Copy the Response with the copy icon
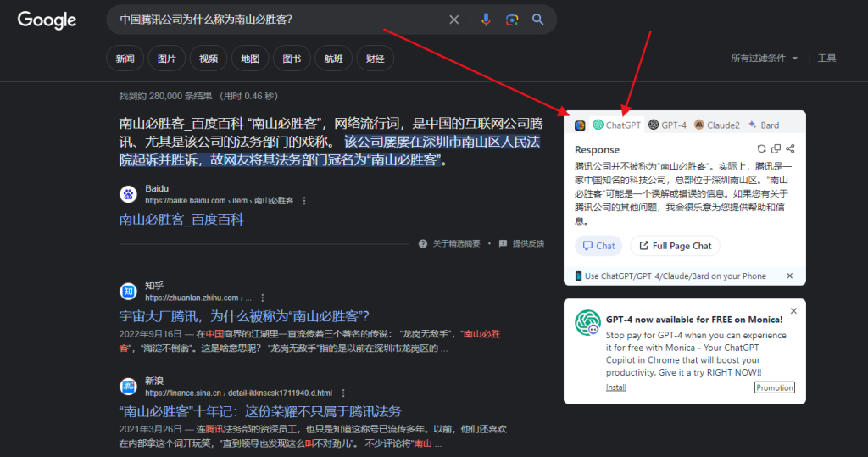This screenshot has width=868, height=457. point(776,148)
